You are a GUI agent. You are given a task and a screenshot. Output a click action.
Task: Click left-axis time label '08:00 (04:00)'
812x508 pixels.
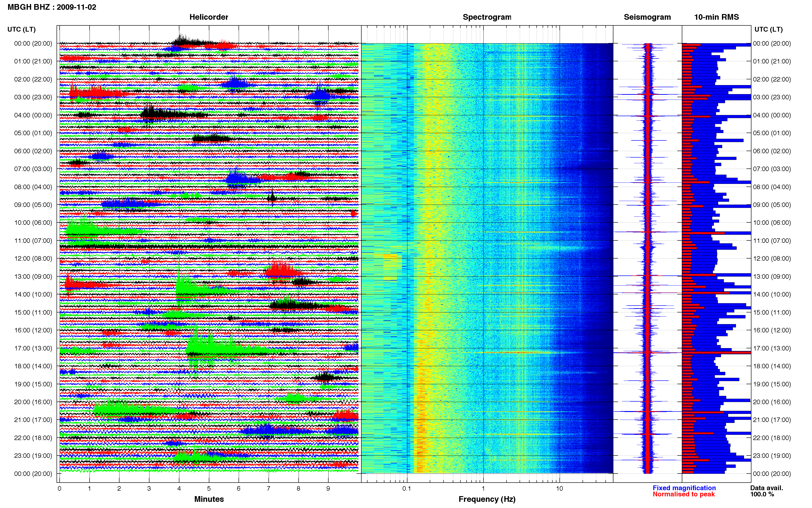point(33,187)
